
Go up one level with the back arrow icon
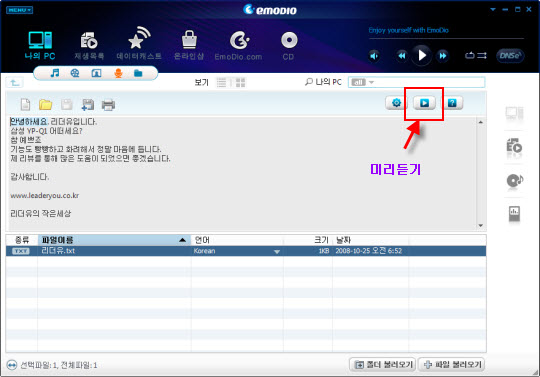15,83
